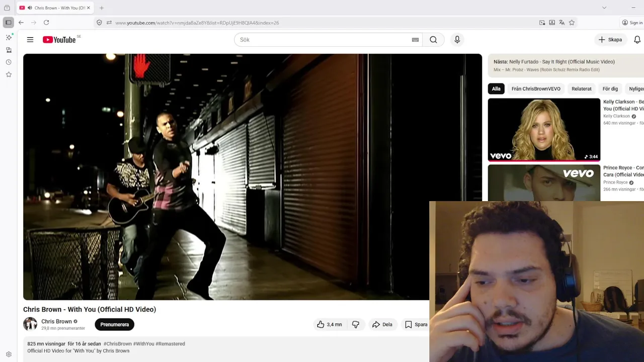Open Prince Royce video thumbnail
This screenshot has width=644, height=362.
[544, 183]
